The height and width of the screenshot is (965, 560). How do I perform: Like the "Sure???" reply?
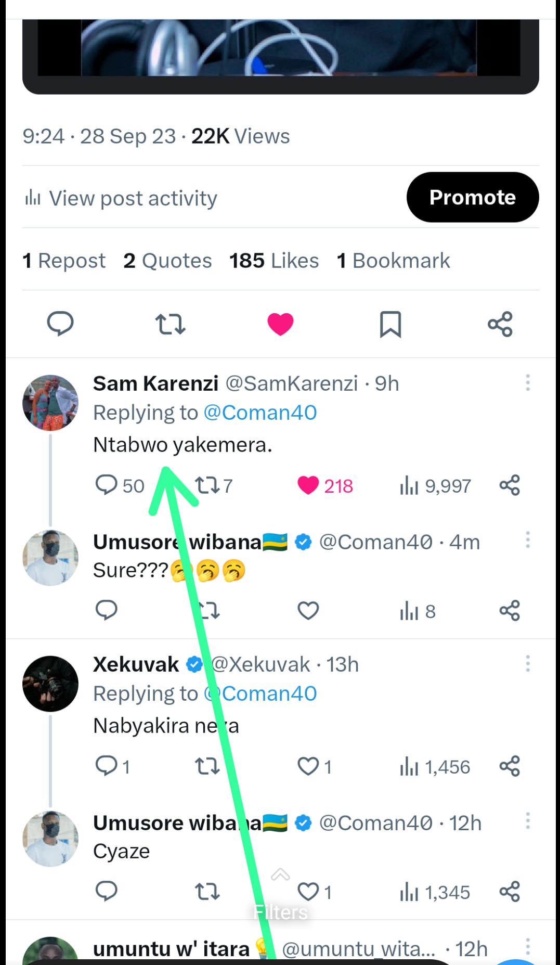pyautogui.click(x=308, y=610)
